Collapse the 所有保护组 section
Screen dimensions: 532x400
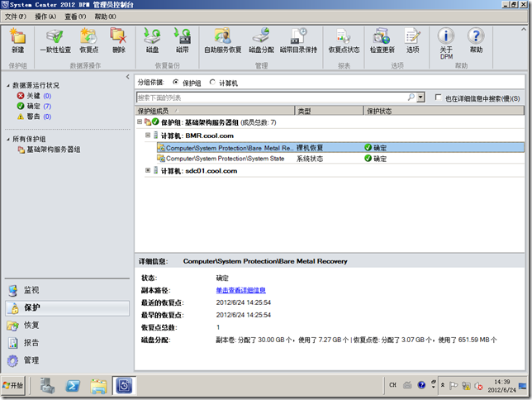pos(7,139)
